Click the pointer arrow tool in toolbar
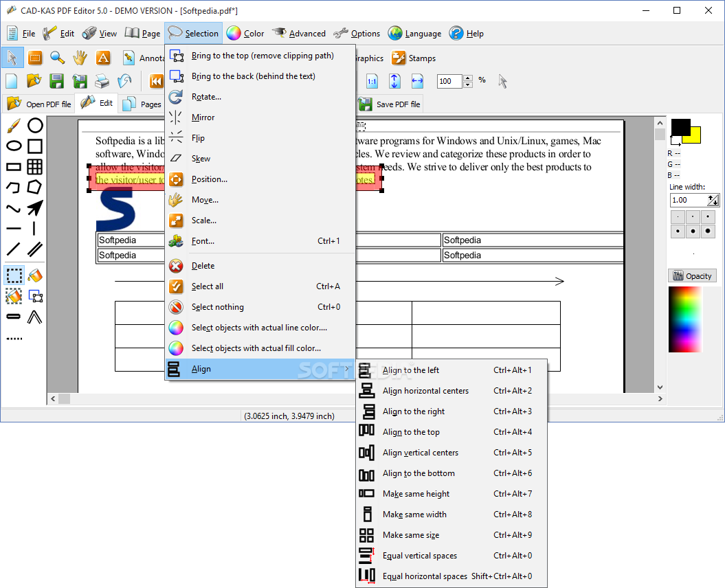 point(12,58)
